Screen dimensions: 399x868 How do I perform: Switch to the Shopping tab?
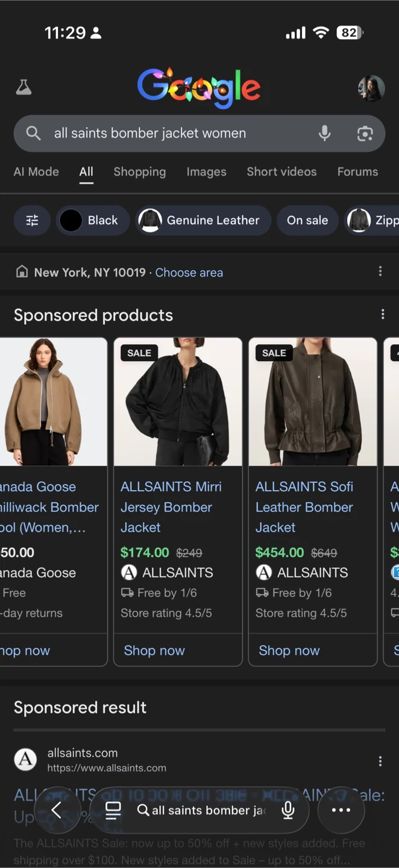139,172
